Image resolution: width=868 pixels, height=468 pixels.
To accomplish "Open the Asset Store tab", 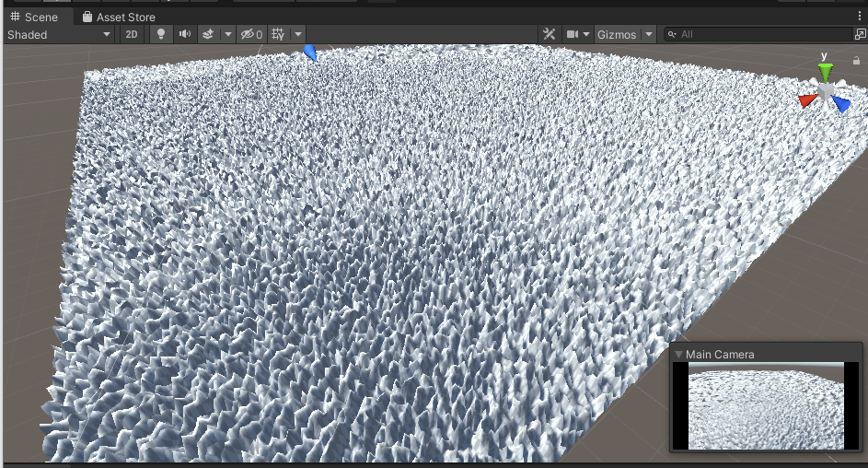I will tap(119, 18).
